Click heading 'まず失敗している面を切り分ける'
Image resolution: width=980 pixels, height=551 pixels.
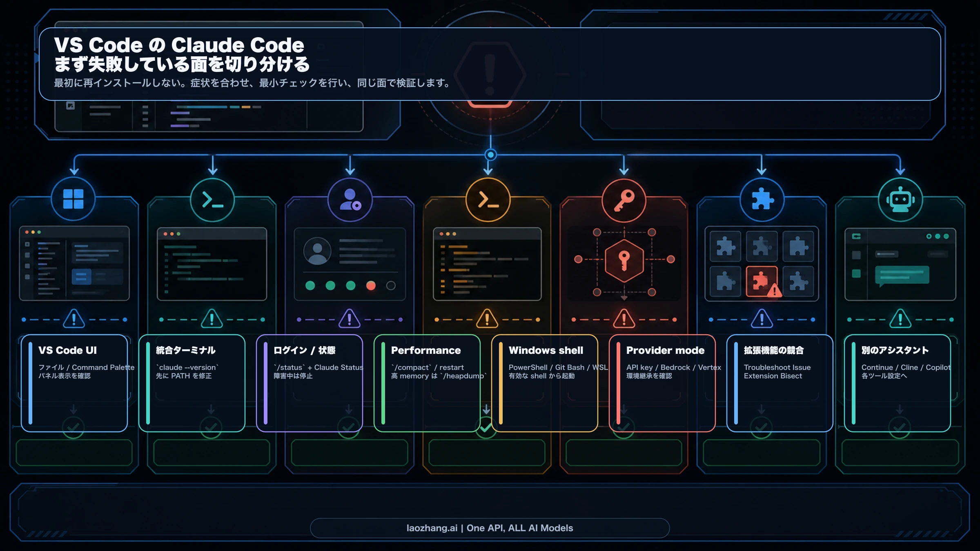(182, 64)
